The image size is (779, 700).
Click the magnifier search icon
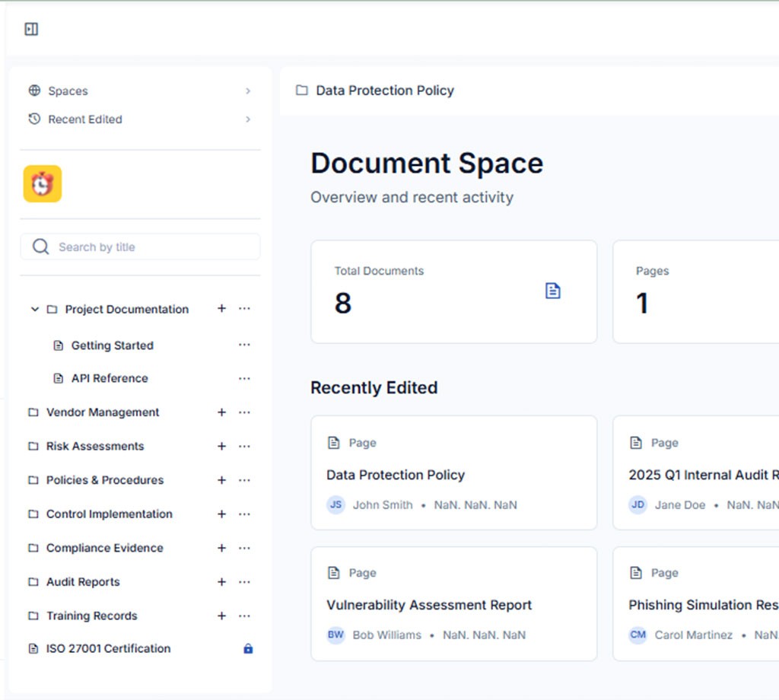41,247
